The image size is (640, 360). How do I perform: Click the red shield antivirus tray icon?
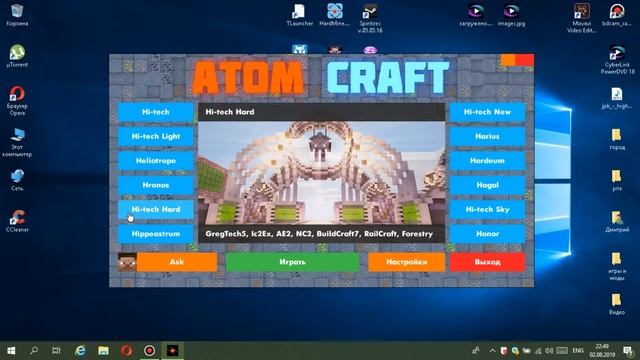pyautogui.click(x=504, y=351)
